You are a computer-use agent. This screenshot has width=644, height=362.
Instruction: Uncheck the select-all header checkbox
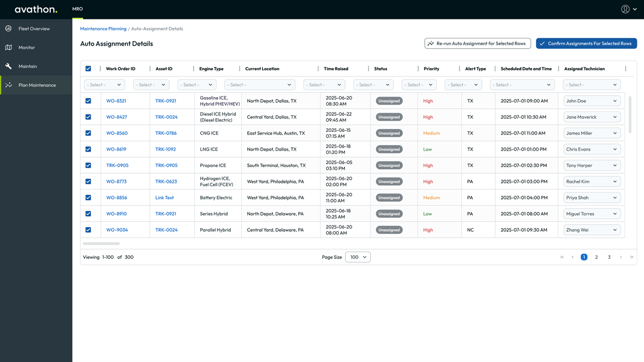88,69
